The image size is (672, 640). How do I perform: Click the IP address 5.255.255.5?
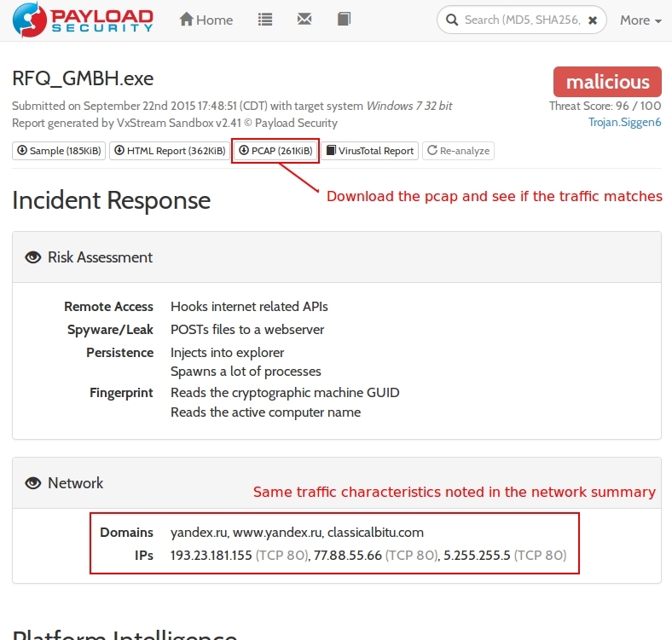477,556
